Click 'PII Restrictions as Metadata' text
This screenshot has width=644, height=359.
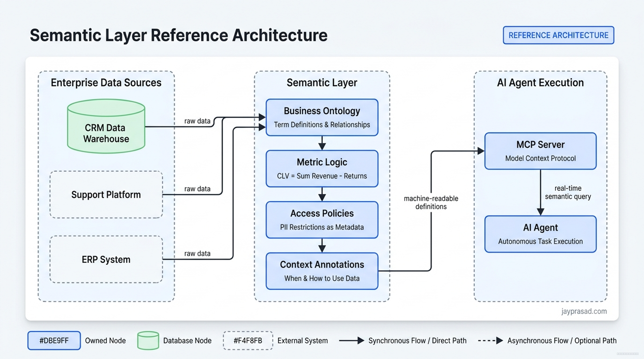[322, 227]
